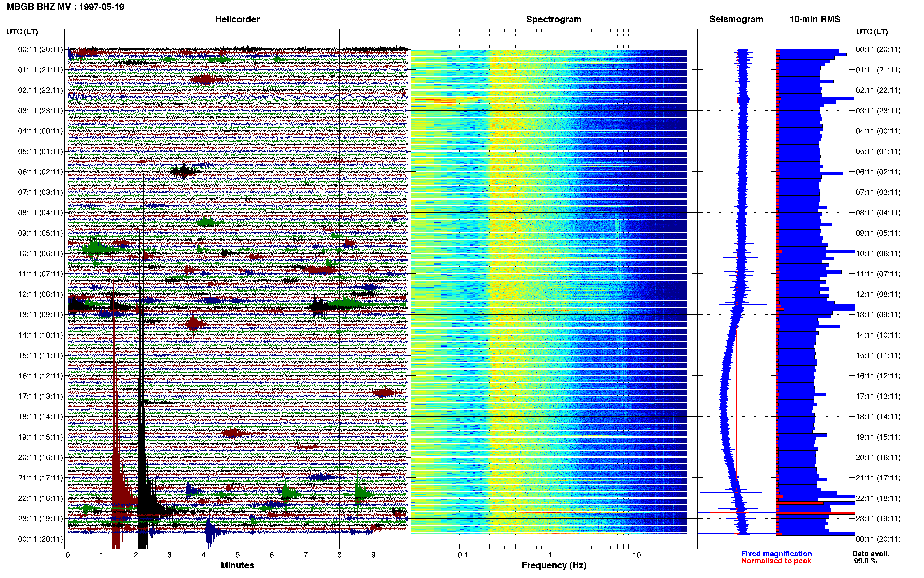Screen dimensions: 924x578
Task: Click the right '09:11 (05:11)' time label
Action: [878, 233]
